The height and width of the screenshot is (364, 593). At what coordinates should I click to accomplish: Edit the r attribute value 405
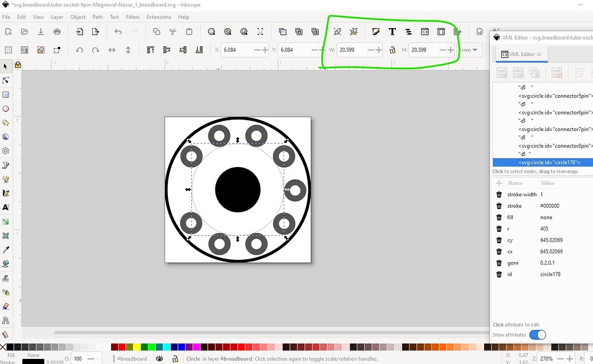[544, 229]
